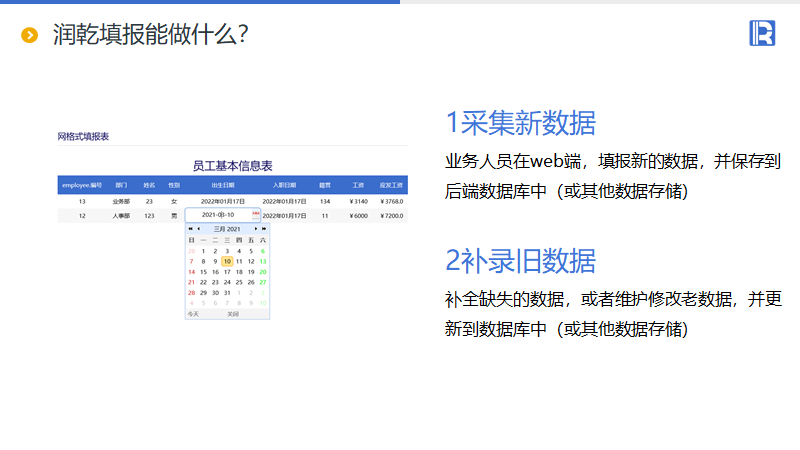Pick day 18 in the calendar
The height and width of the screenshot is (450, 800).
pos(239,272)
